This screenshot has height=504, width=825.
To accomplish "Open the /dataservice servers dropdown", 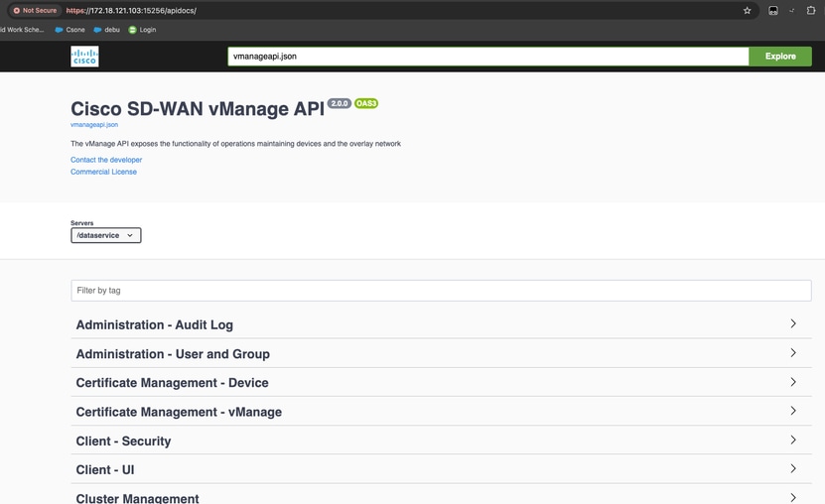I will tap(106, 235).
